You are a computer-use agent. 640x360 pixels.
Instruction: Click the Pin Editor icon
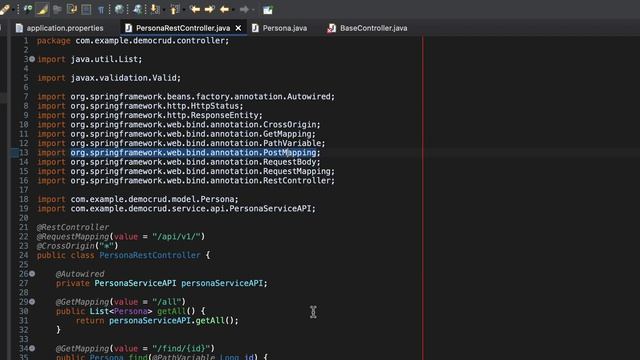[268, 9]
